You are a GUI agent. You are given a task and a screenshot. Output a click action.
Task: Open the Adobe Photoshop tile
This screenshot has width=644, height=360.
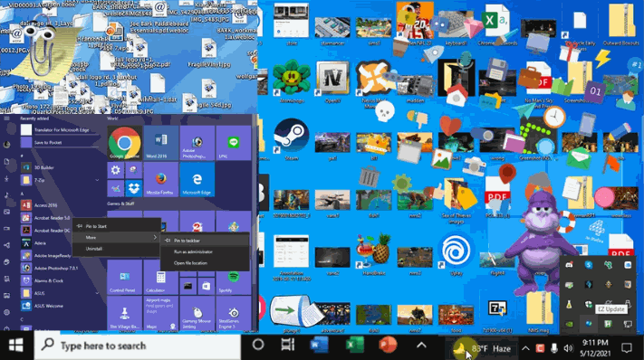click(x=197, y=143)
